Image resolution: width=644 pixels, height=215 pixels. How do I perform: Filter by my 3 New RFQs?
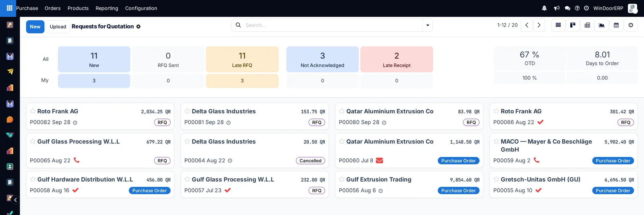point(94,81)
